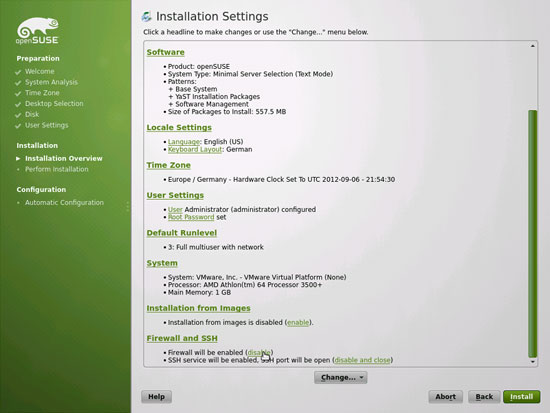
Task: Open the Change... dropdown menu
Action: tap(341, 378)
